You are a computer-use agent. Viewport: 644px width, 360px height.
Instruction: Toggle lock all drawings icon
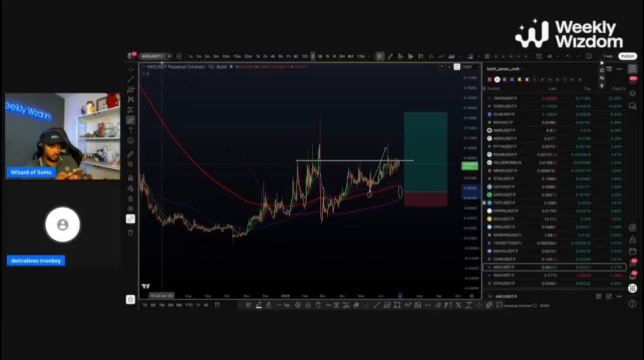131,198
